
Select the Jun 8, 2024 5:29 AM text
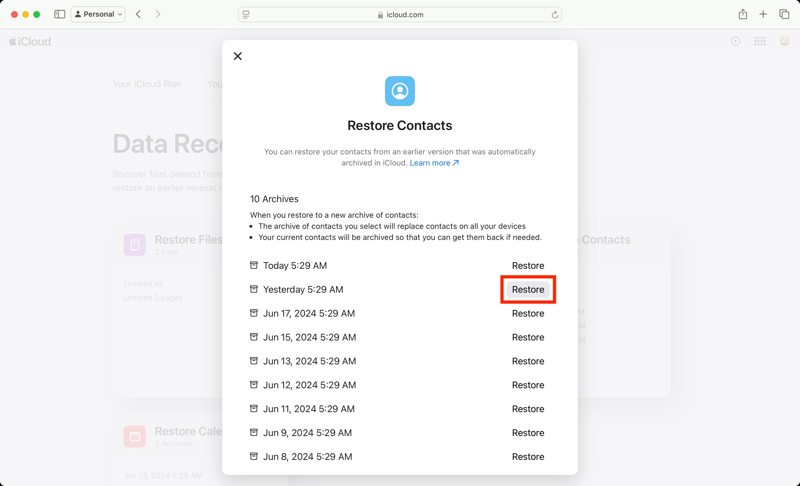pos(308,457)
